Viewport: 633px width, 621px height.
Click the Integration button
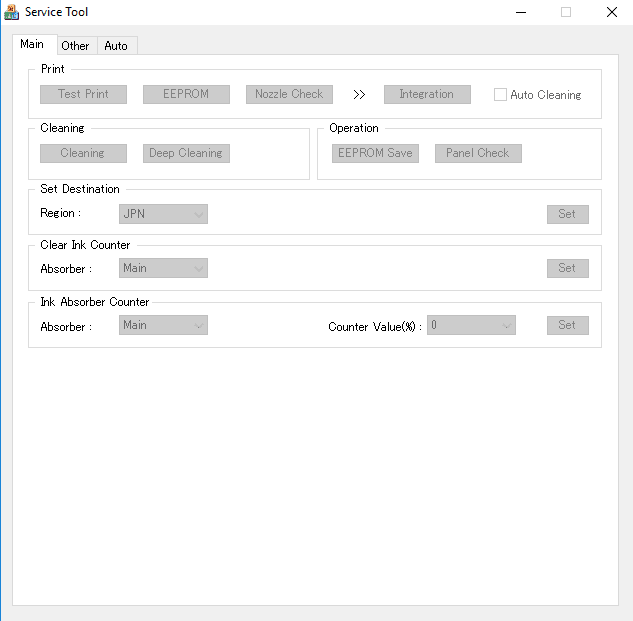427,94
